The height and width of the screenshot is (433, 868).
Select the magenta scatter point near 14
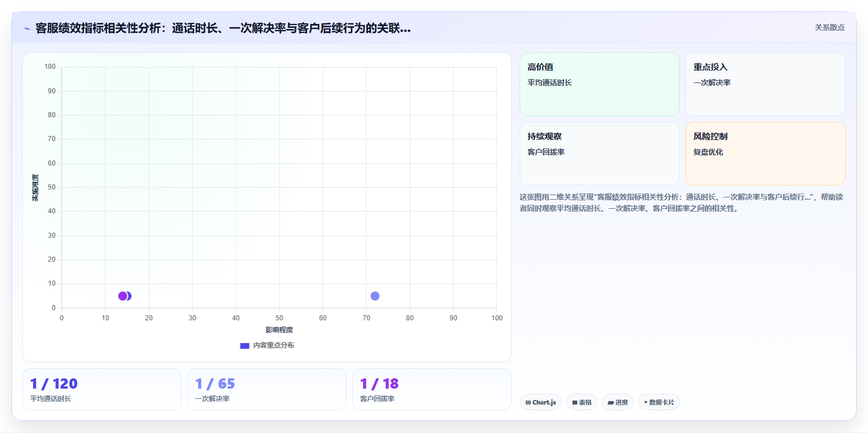point(122,296)
